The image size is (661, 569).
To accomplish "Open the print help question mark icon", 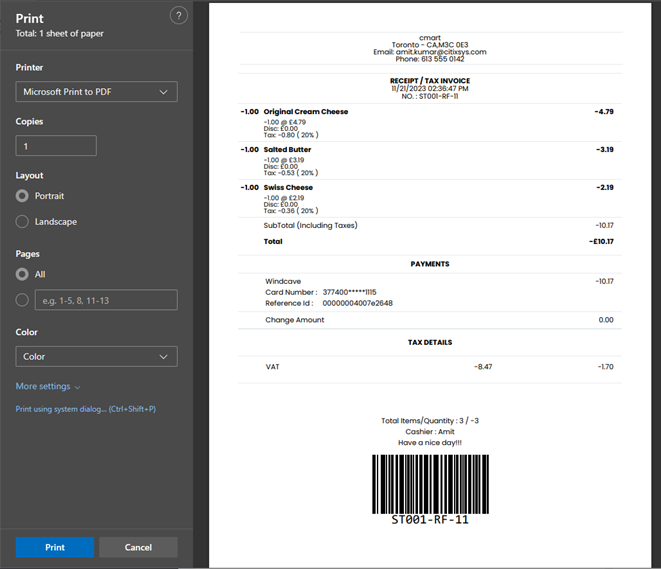I will [x=178, y=16].
